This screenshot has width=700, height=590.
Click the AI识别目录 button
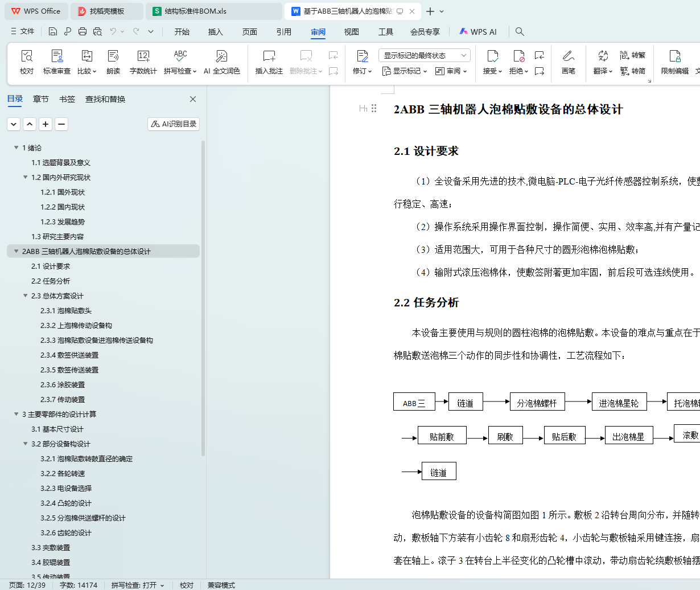coord(174,124)
